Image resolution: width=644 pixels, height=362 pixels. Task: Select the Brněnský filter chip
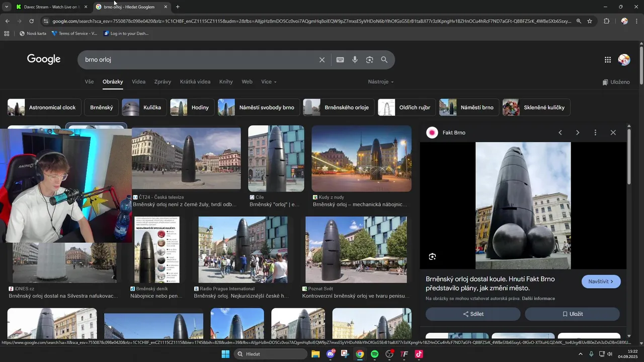point(101,108)
